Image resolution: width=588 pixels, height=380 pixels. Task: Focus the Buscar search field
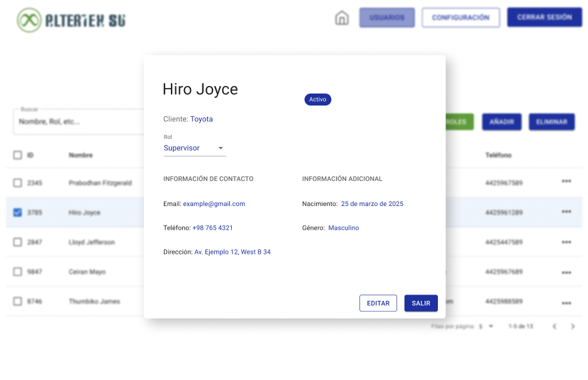(79, 122)
